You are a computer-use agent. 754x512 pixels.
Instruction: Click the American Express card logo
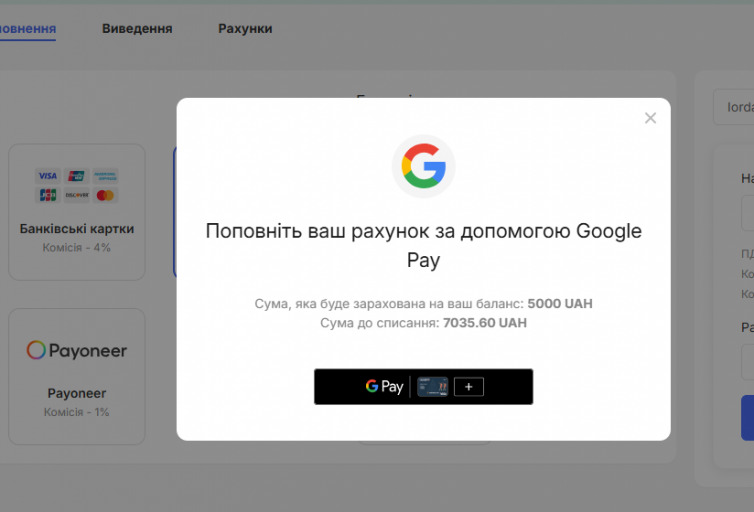[x=105, y=176]
